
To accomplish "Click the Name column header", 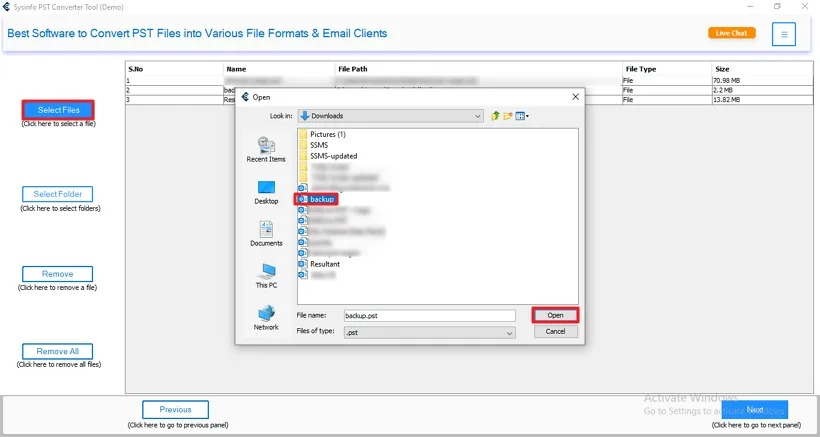I will [279, 69].
